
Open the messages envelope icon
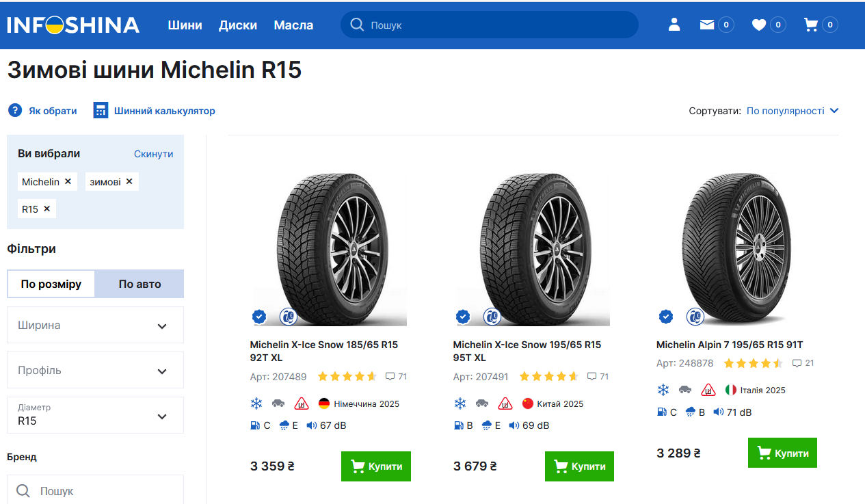pos(707,25)
